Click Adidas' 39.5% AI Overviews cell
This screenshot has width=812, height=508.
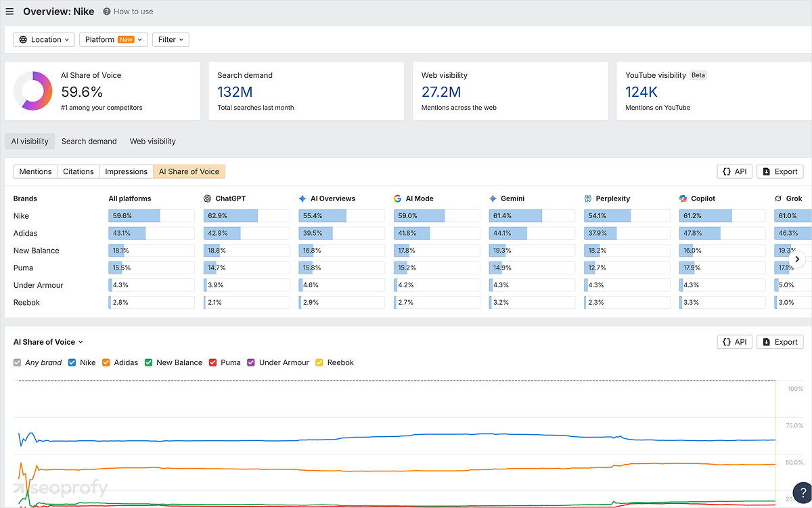pyautogui.click(x=342, y=233)
